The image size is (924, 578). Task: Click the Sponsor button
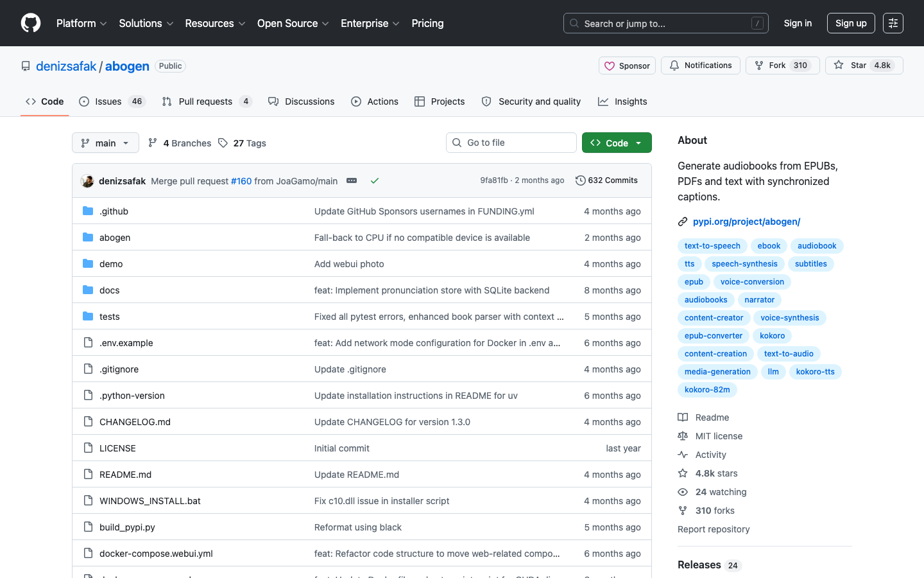(627, 66)
